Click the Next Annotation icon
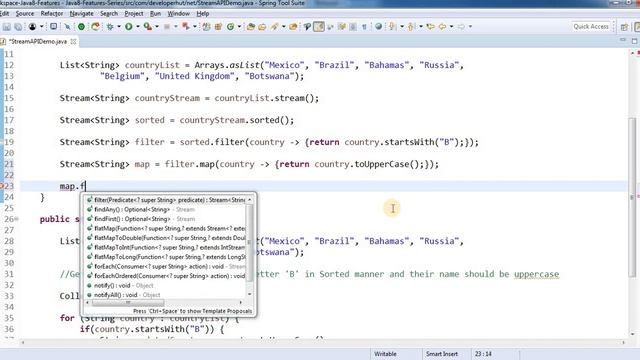This screenshot has height=360, width=640. click(x=393, y=27)
